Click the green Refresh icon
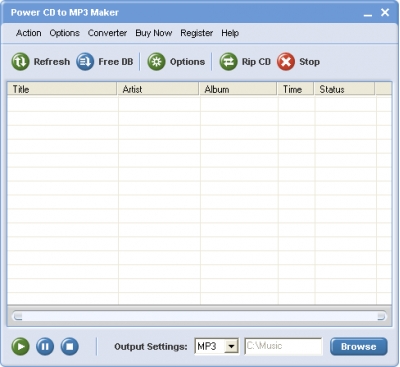Screen dimensions: 400x367 tap(21, 62)
